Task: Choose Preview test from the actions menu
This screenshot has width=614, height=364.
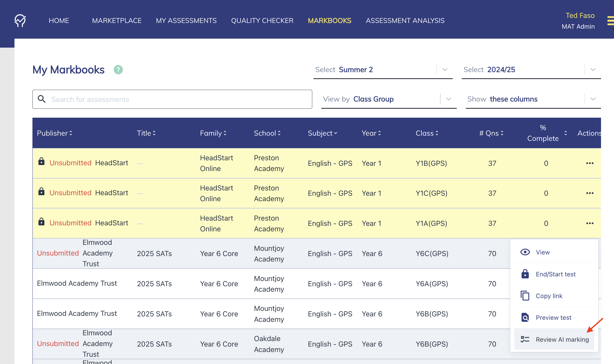Action: pyautogui.click(x=554, y=317)
